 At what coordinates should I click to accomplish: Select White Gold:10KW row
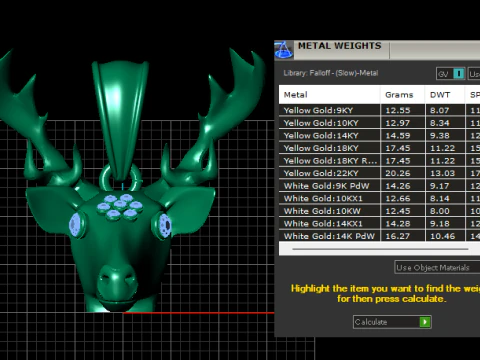[x=379, y=211]
